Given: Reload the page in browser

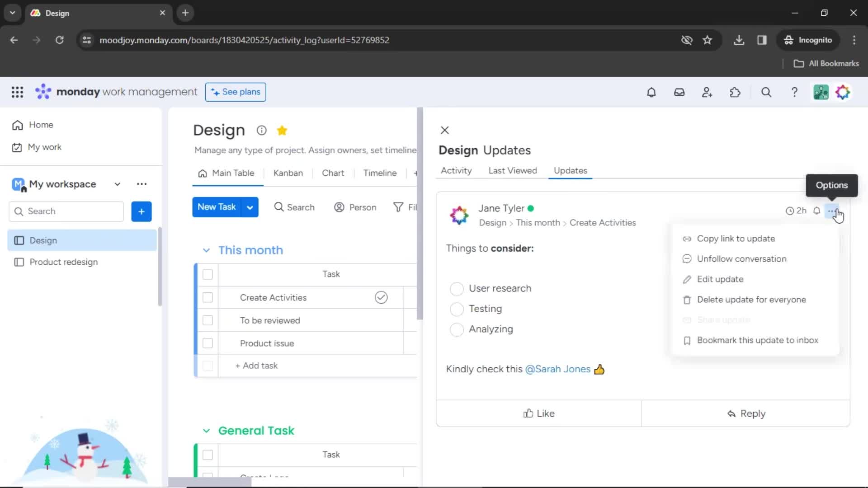Looking at the screenshot, I should 59,40.
